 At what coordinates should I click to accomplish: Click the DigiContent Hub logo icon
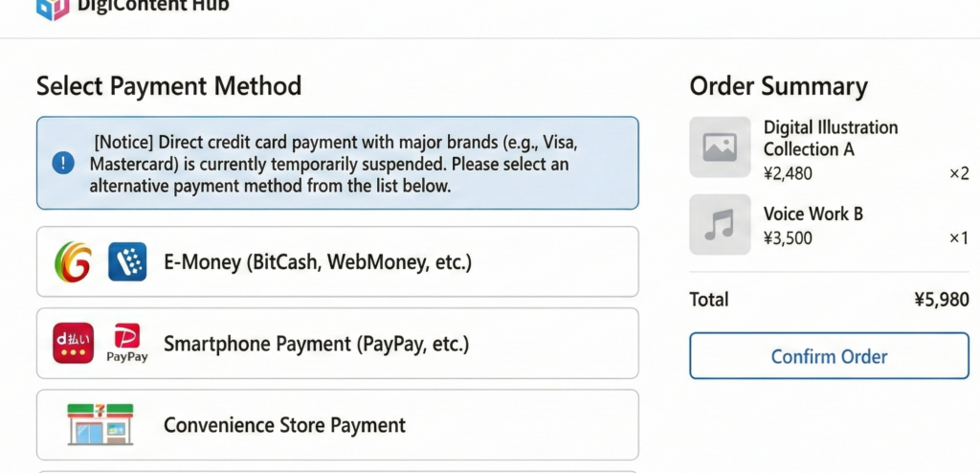point(52,8)
